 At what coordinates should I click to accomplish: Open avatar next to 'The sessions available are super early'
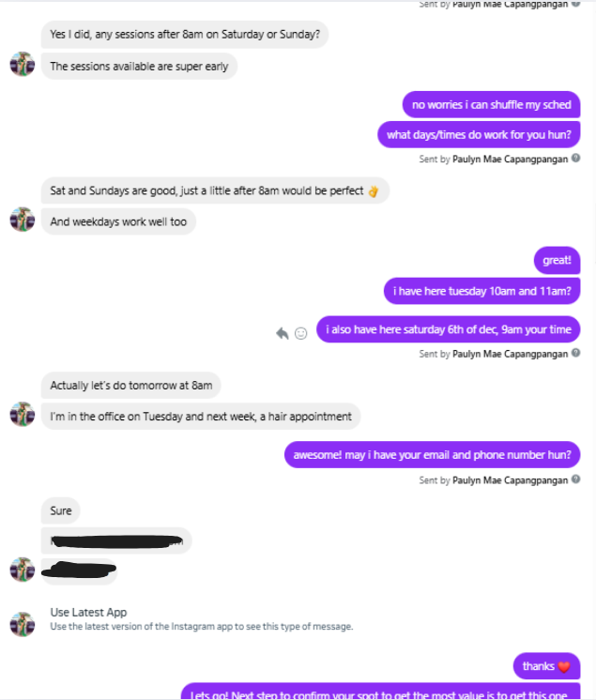[x=23, y=64]
